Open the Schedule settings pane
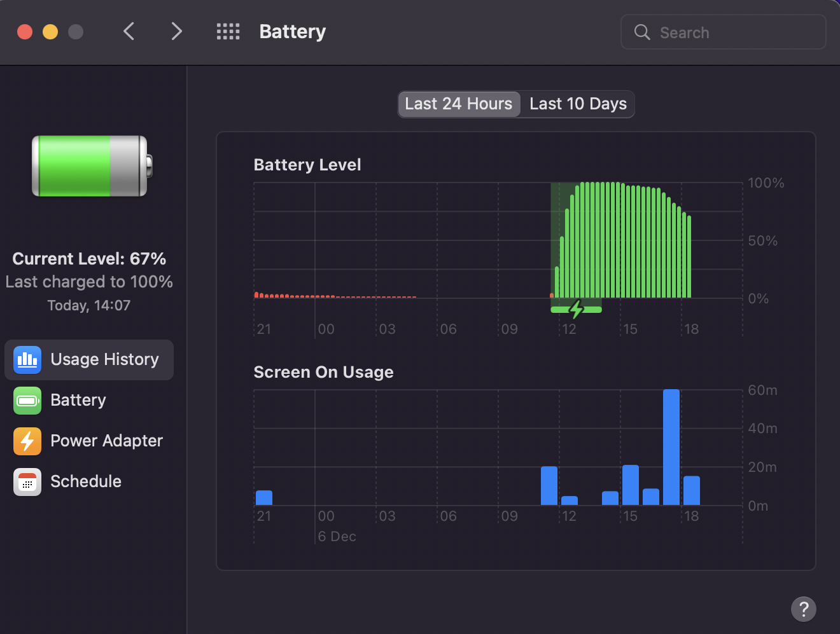Viewport: 840px width, 634px height. [86, 482]
